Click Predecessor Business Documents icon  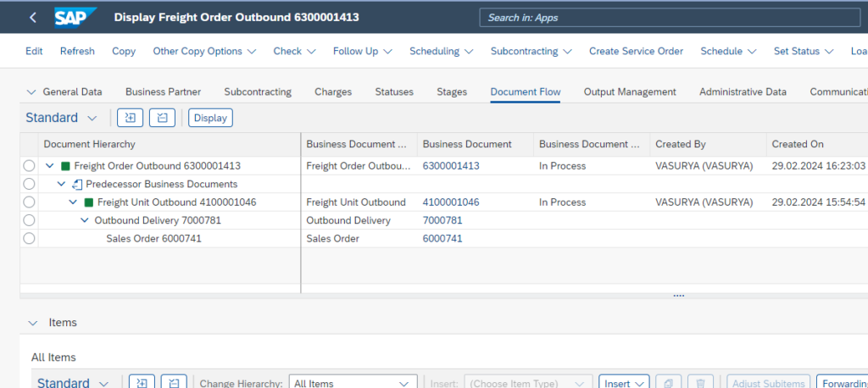(77, 184)
